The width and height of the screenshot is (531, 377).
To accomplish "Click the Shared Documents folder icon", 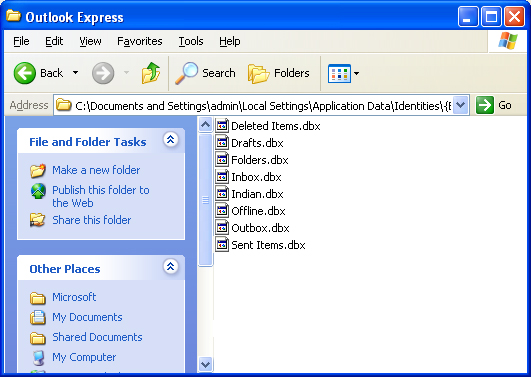I will coord(38,338).
